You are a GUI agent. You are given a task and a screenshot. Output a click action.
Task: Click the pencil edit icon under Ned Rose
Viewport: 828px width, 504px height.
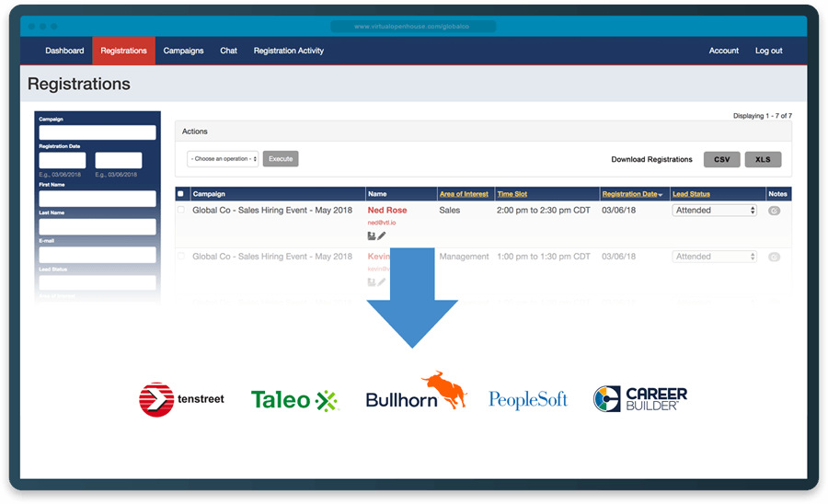coord(382,235)
